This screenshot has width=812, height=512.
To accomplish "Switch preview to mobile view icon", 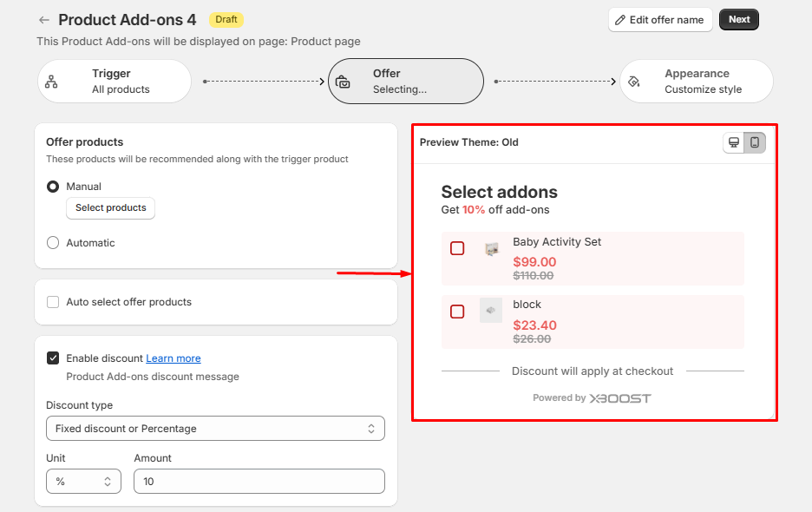I will (x=755, y=142).
